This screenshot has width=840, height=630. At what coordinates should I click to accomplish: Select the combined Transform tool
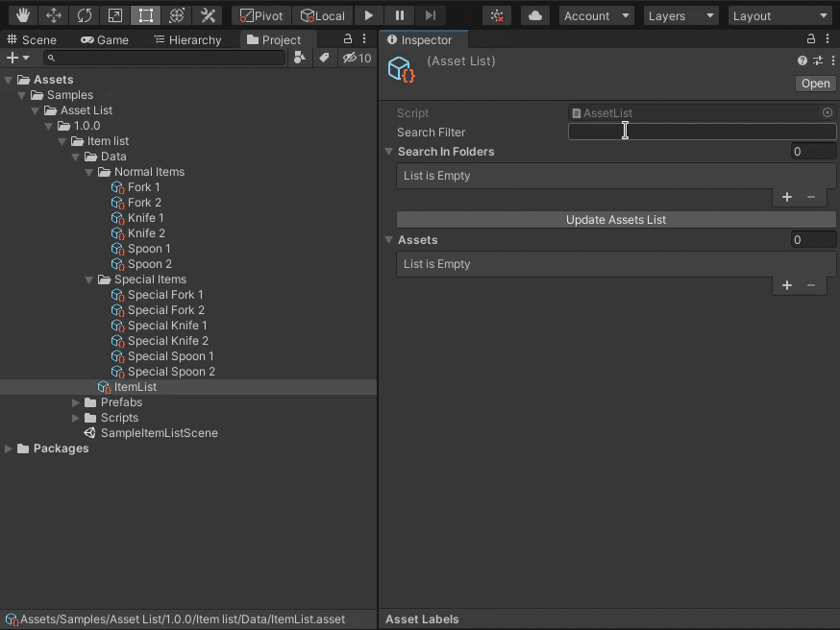[x=177, y=15]
